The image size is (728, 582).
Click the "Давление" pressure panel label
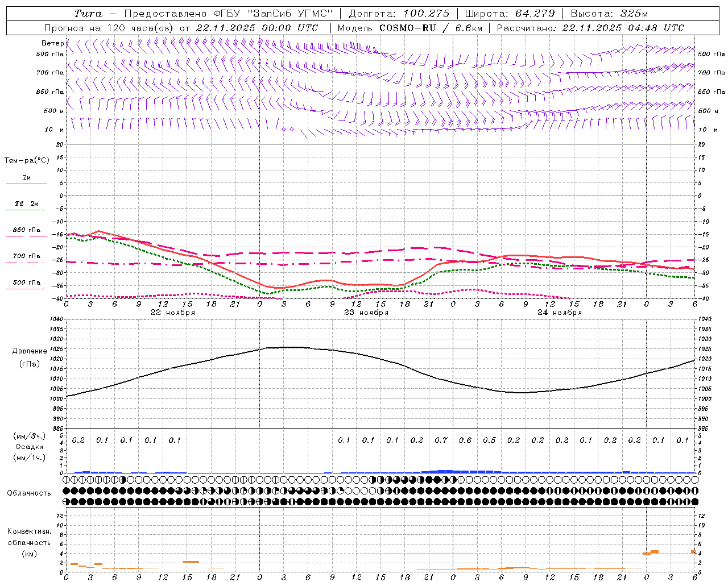coord(30,351)
